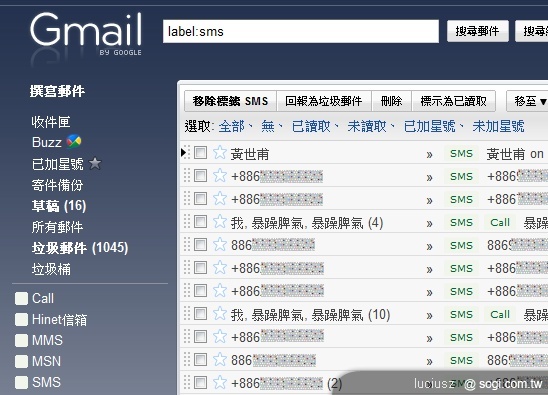Select 已加星號 link in 選取 row

[x=430, y=126]
